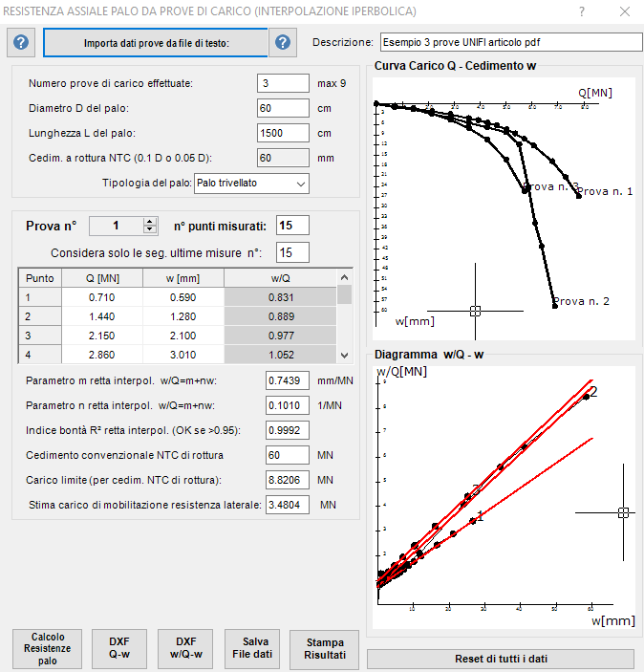Increase Prova n° with up spinner arrow
This screenshot has height=672, width=644.
150,222
